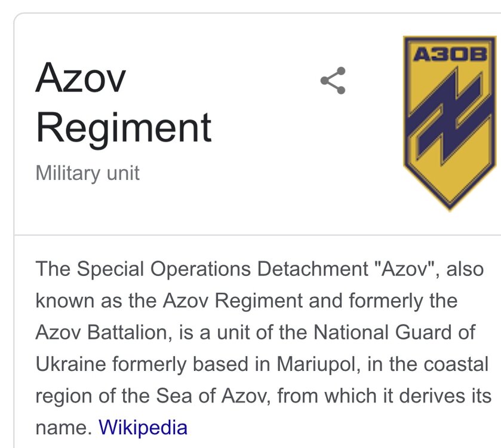The width and height of the screenshot is (501, 448).
Task: Click the share icon
Action: click(333, 81)
